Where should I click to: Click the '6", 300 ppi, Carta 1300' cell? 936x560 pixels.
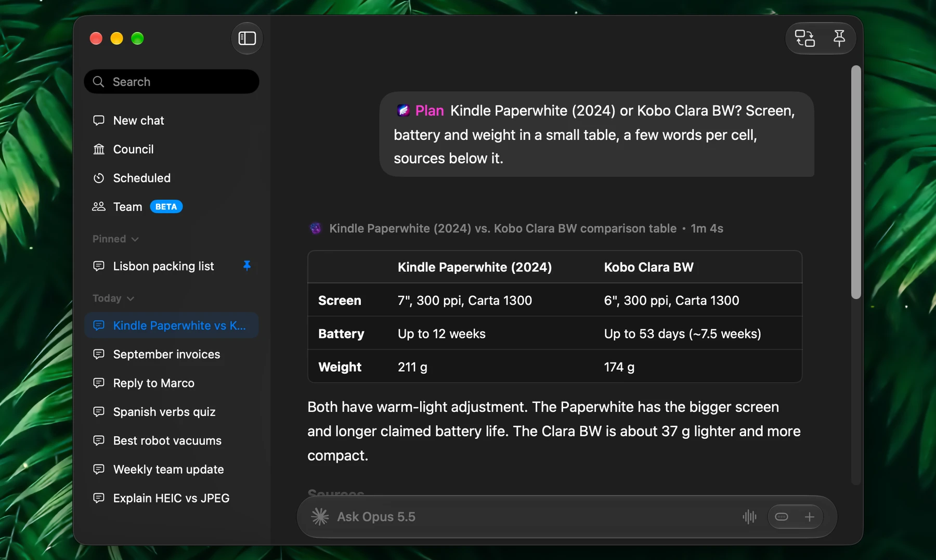pyautogui.click(x=671, y=301)
